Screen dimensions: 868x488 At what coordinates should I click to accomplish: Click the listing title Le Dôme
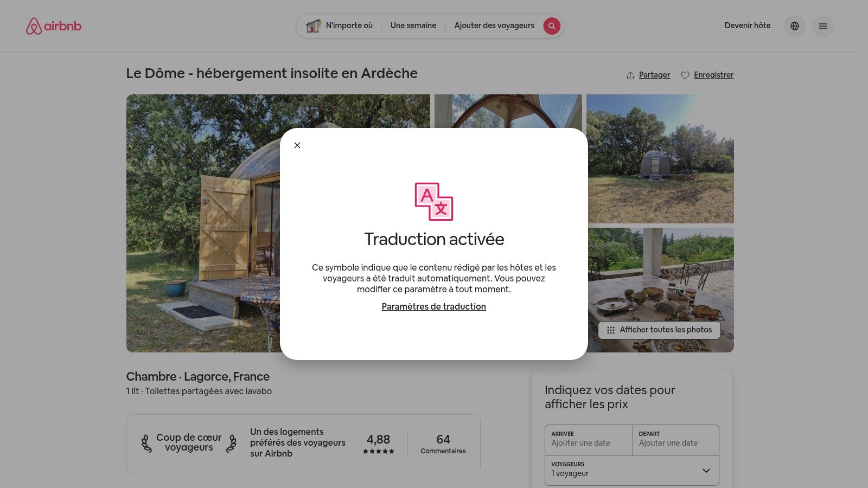[272, 73]
